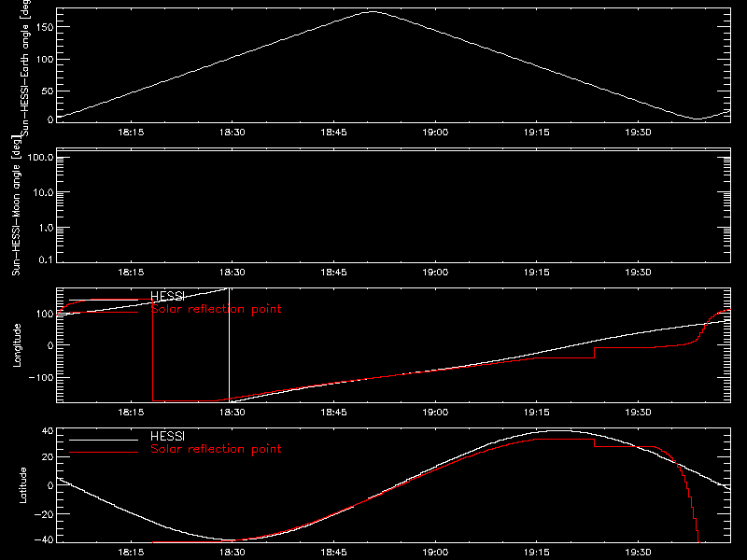Click the Latitude axis title
The width and height of the screenshot is (747, 560).
tap(22, 485)
